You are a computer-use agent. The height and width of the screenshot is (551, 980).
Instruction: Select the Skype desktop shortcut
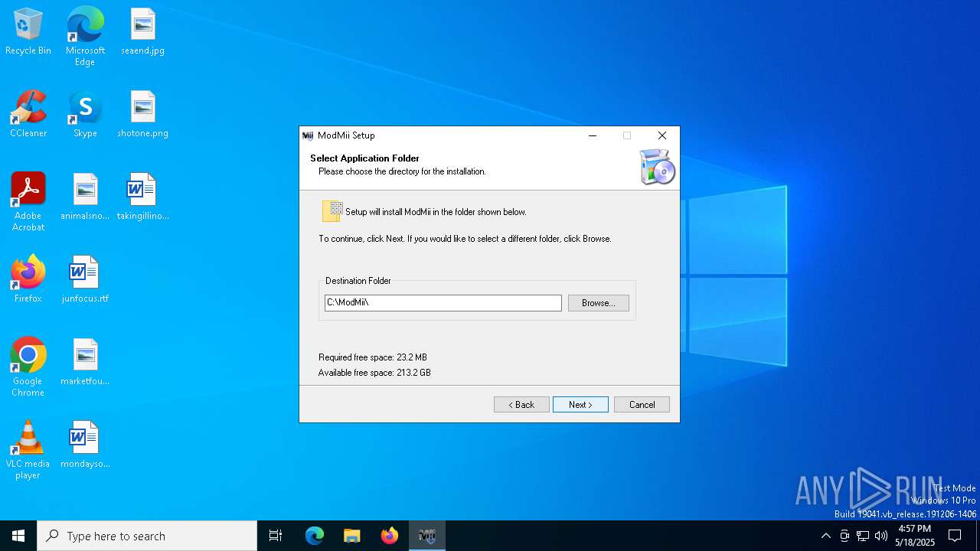click(85, 115)
